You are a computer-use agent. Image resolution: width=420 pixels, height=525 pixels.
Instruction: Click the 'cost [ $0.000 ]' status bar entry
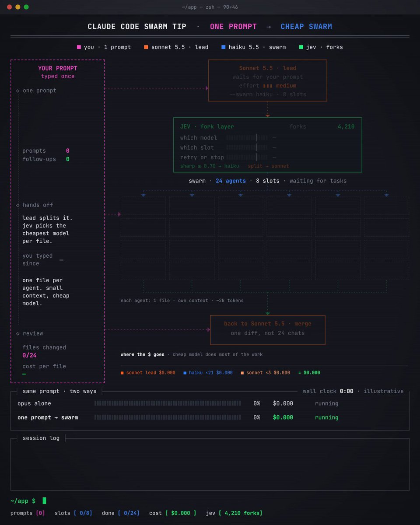(173, 513)
